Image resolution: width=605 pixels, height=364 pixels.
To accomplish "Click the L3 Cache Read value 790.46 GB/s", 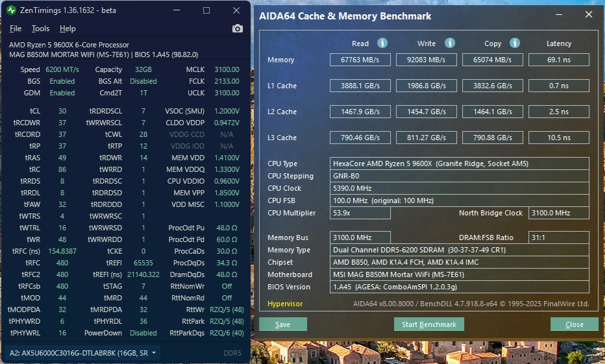I will coord(360,138).
